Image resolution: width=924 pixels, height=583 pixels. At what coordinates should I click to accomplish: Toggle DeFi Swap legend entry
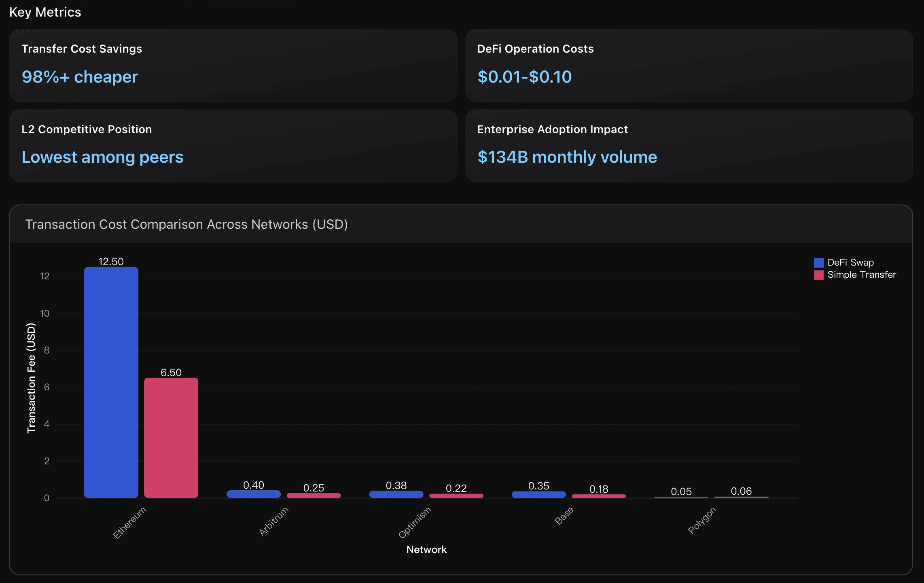click(850, 262)
